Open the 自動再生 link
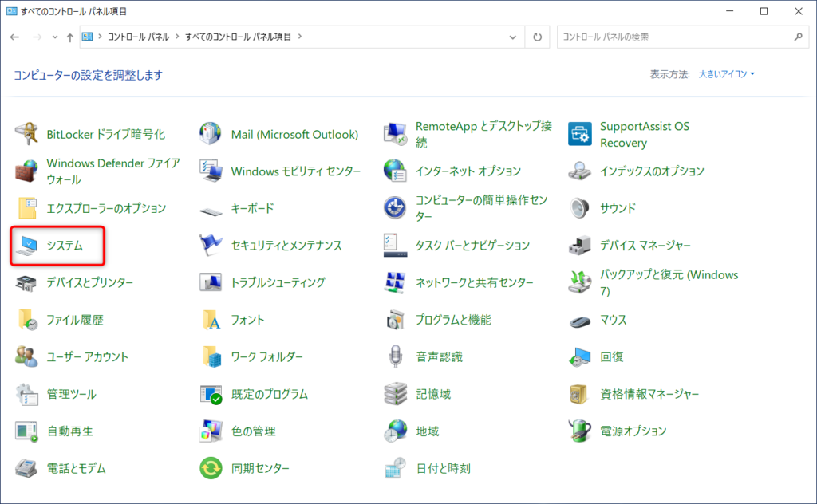The height and width of the screenshot is (504, 817). (70, 431)
